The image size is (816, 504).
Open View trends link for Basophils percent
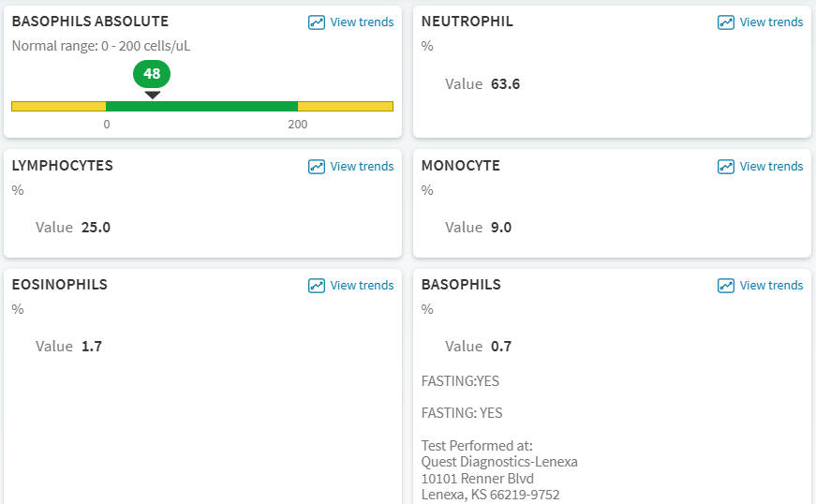pyautogui.click(x=771, y=286)
